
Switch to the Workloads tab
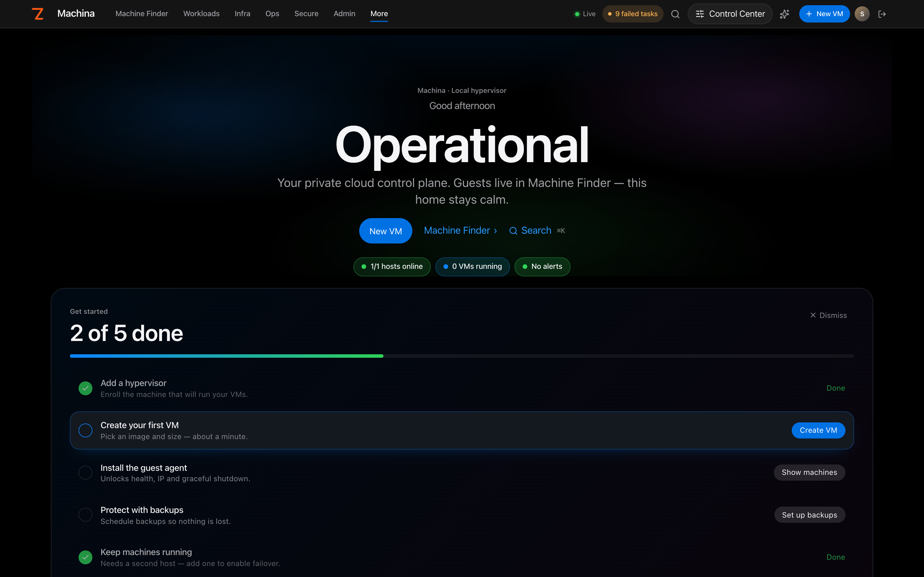coord(201,14)
